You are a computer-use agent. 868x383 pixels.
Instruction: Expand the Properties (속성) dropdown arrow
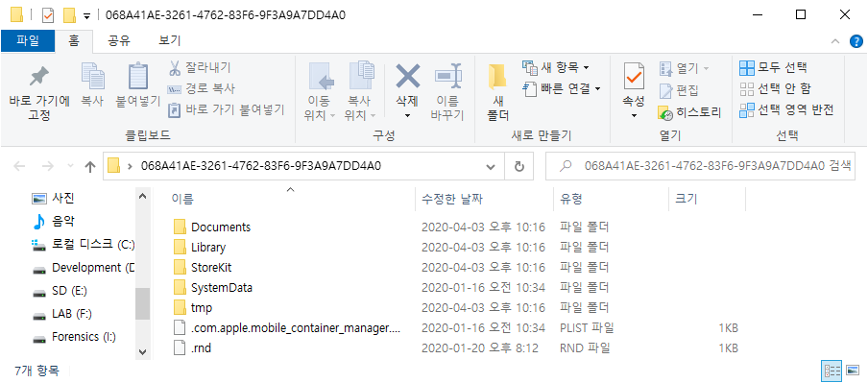coord(634,116)
